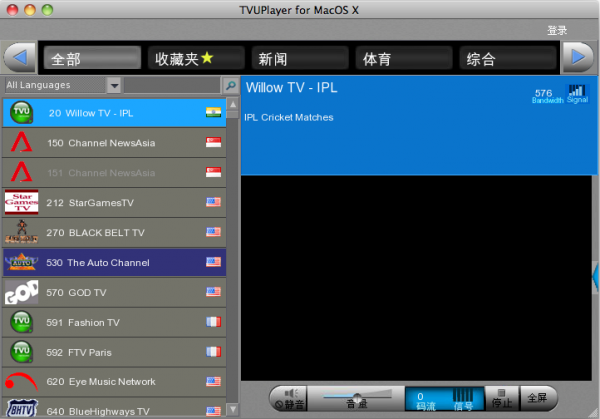The width and height of the screenshot is (600, 419).
Task: Click the US flag on BlueHighways TV row
Action: click(x=214, y=411)
